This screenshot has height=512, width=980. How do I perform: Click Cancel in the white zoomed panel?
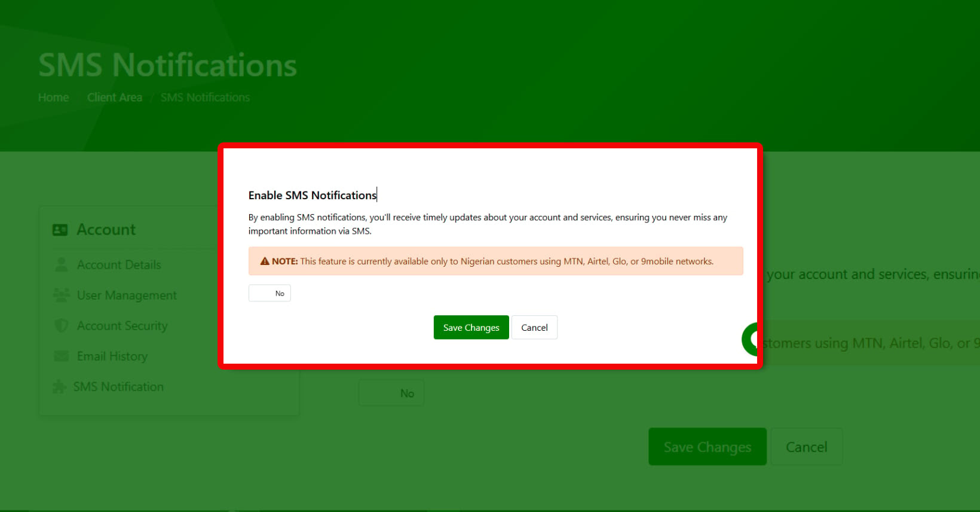[534, 327]
